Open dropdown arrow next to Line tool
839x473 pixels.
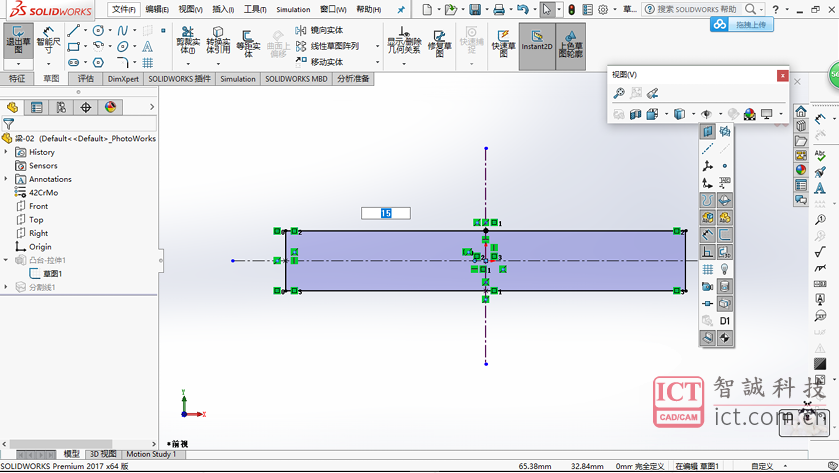[85, 30]
